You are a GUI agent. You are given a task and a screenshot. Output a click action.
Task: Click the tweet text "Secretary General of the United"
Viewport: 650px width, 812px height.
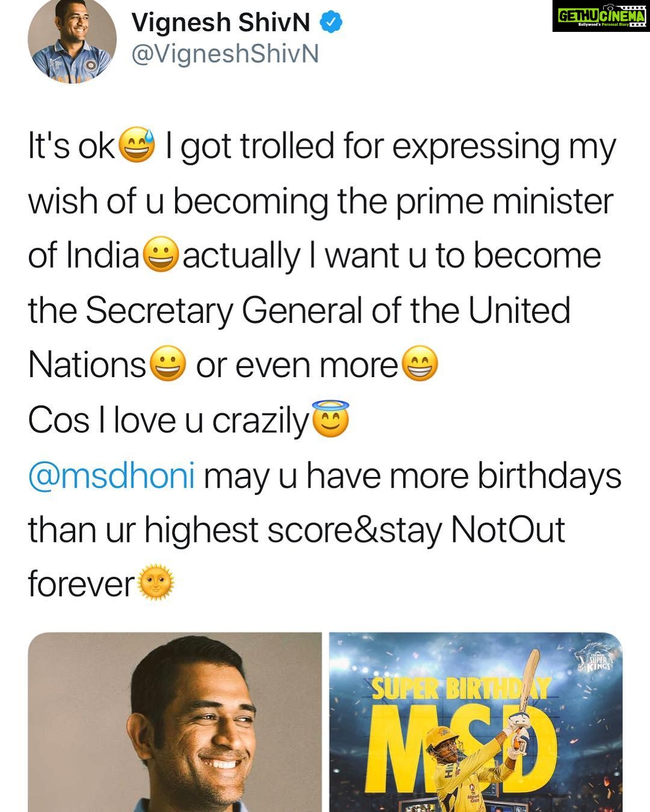pos(328,310)
